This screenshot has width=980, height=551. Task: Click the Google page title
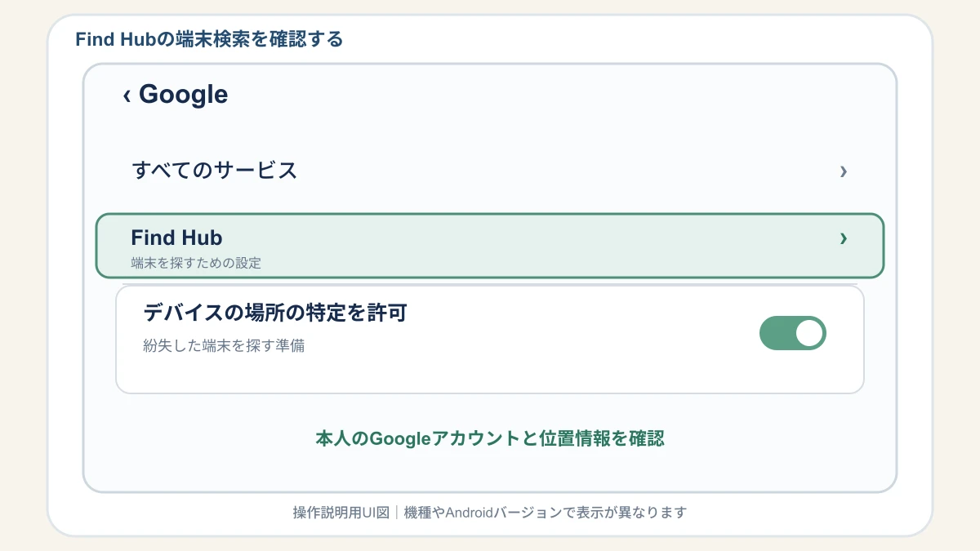(x=183, y=95)
